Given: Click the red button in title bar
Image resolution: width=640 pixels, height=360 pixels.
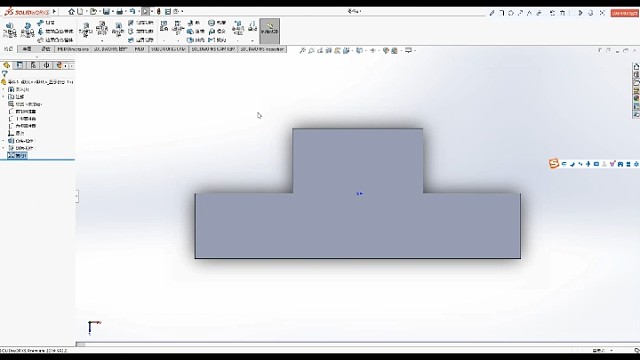Looking at the screenshot, I should (x=624, y=13).
